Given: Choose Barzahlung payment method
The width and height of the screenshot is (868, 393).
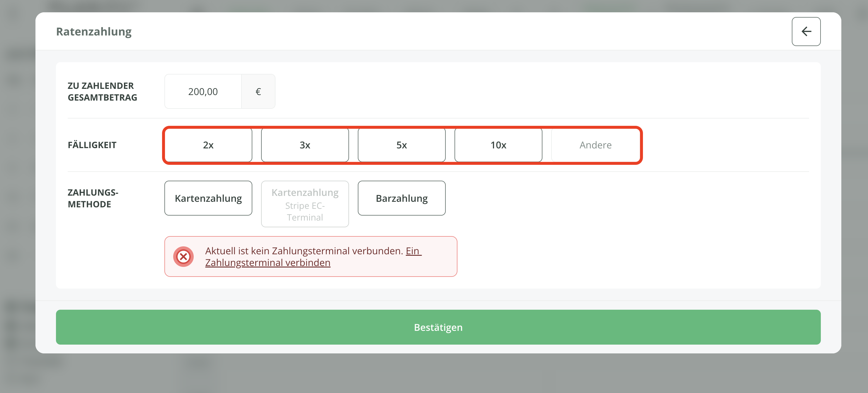Looking at the screenshot, I should pyautogui.click(x=401, y=198).
